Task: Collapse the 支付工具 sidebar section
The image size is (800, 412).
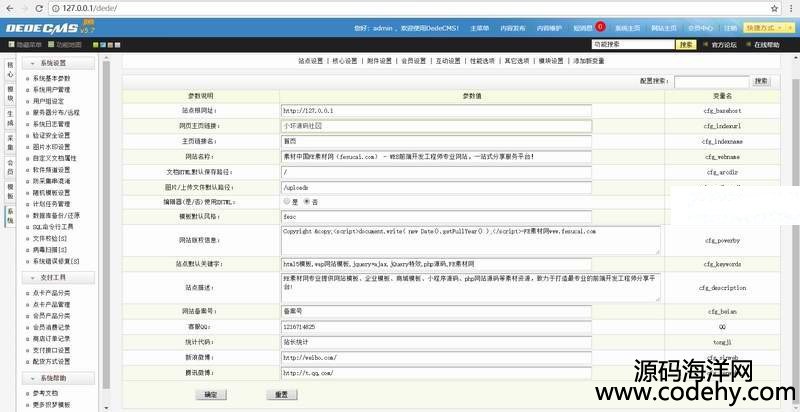Action: coord(58,277)
